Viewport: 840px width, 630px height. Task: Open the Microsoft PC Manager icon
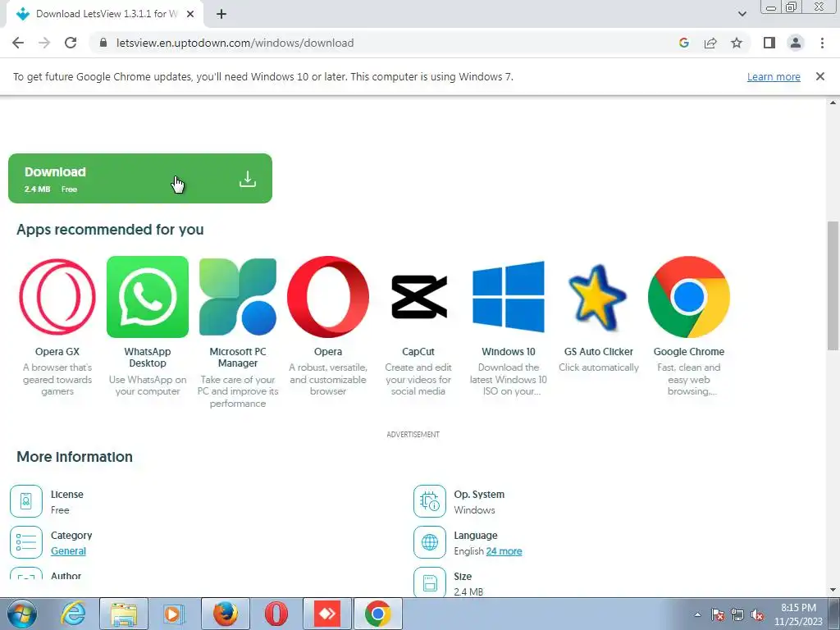(x=238, y=297)
